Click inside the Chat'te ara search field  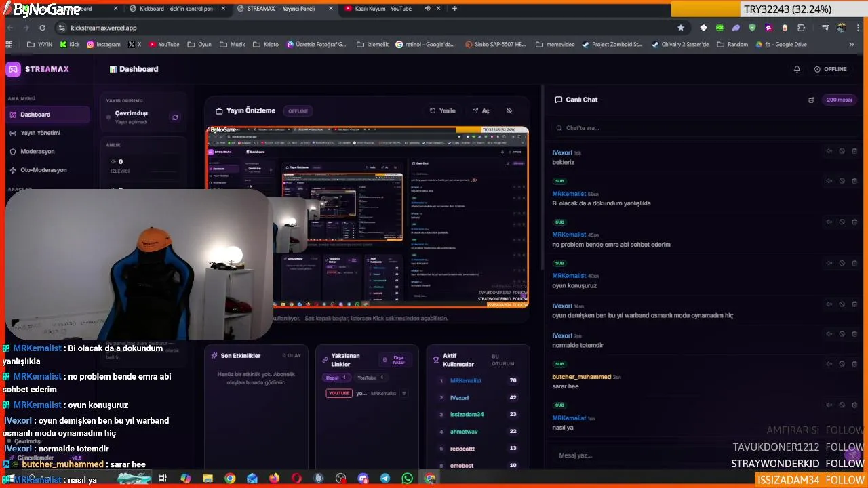pyautogui.click(x=705, y=128)
